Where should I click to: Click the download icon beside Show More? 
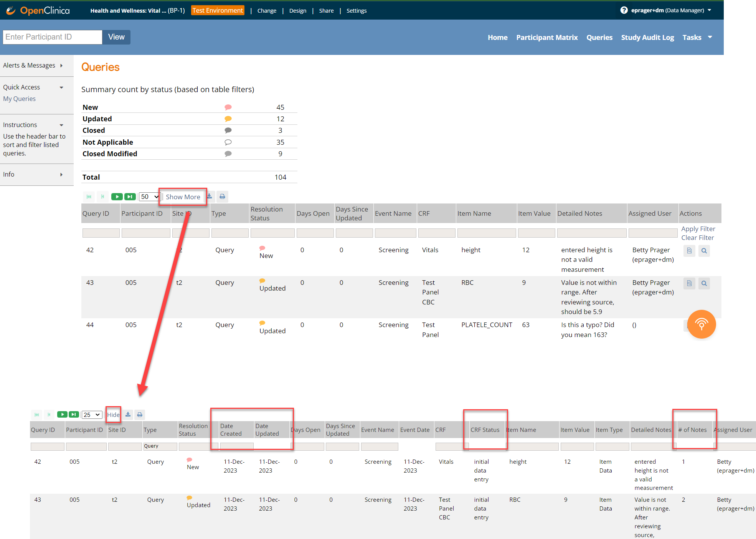[210, 197]
